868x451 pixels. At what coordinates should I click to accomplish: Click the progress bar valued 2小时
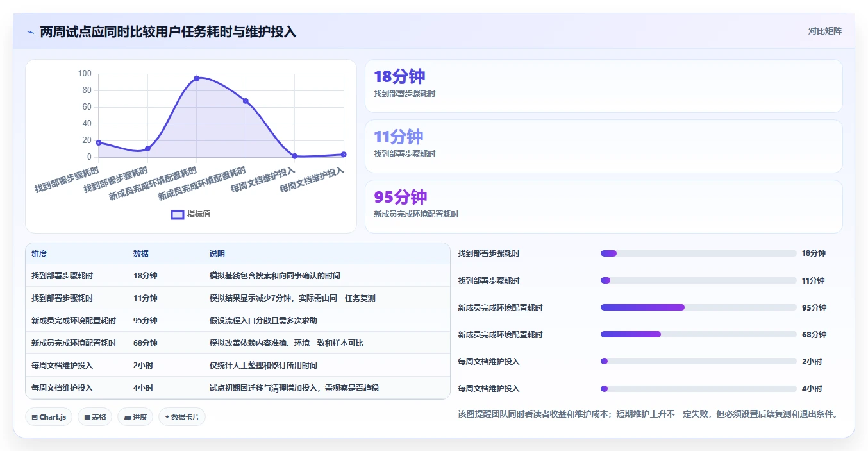pyautogui.click(x=698, y=361)
